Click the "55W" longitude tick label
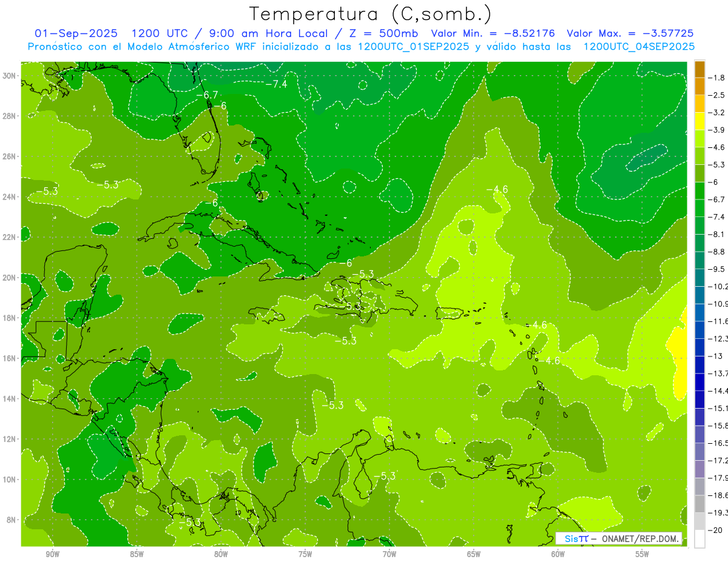This screenshot has width=728, height=562. tap(642, 555)
